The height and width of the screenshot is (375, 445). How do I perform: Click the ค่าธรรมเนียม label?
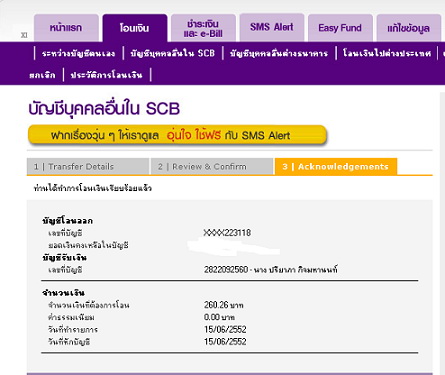[x=71, y=317]
